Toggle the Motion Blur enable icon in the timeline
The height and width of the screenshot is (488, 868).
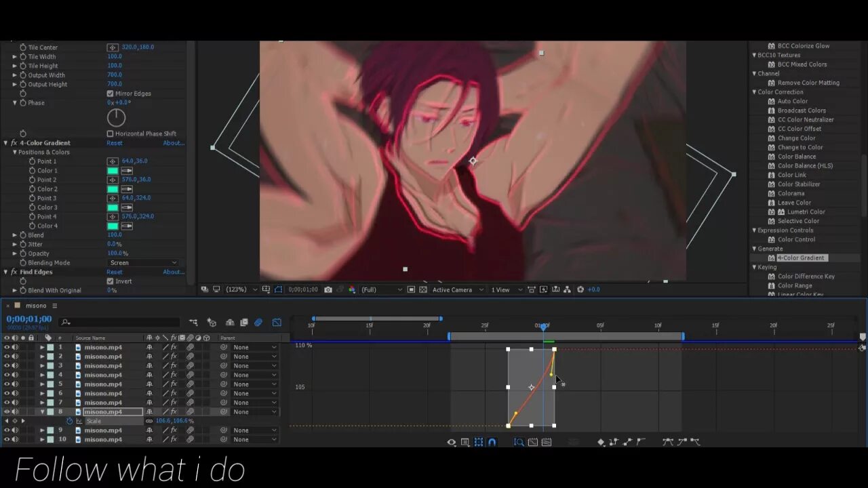click(x=258, y=323)
